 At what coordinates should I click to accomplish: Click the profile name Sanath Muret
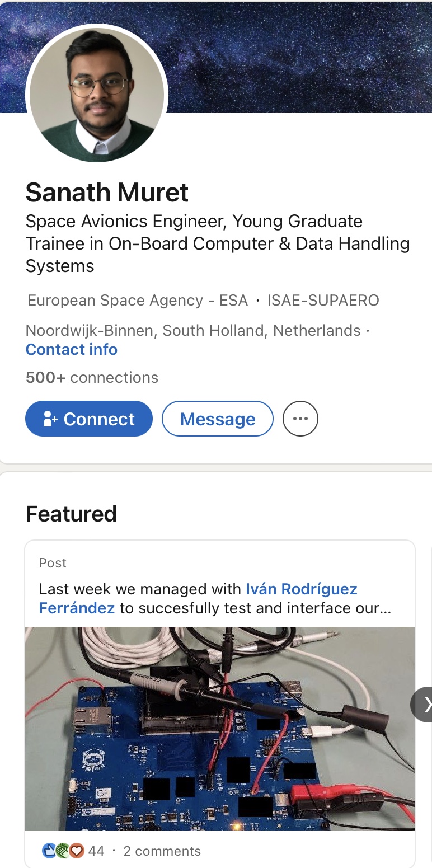107,193
